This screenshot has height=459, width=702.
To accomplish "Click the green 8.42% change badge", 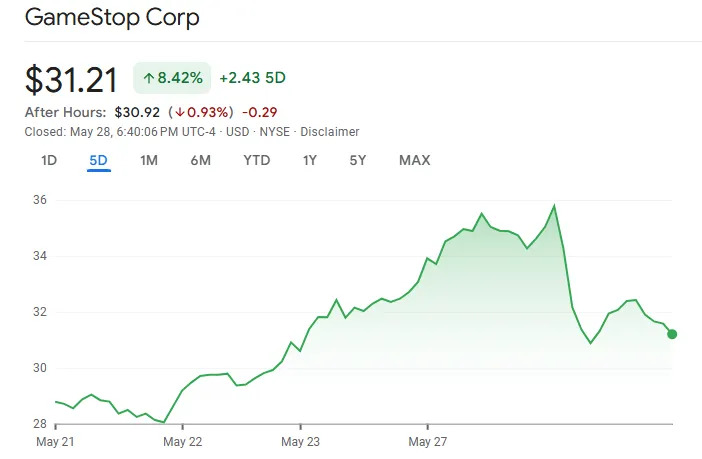I will (172, 78).
